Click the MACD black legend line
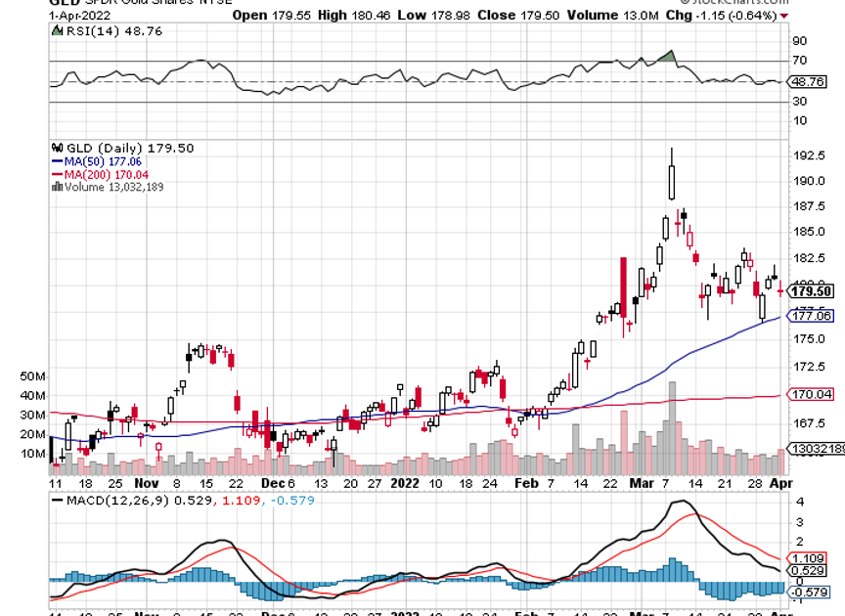The width and height of the screenshot is (845, 616). pyautogui.click(x=57, y=501)
